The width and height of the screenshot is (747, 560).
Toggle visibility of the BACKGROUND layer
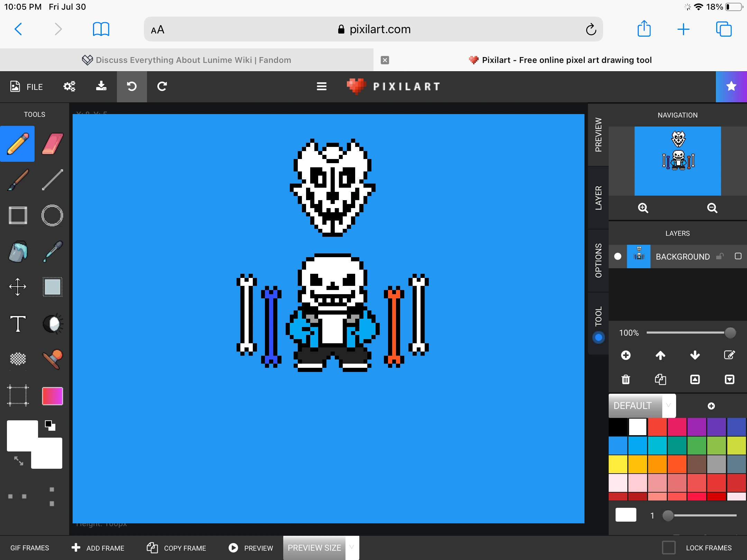pyautogui.click(x=618, y=256)
